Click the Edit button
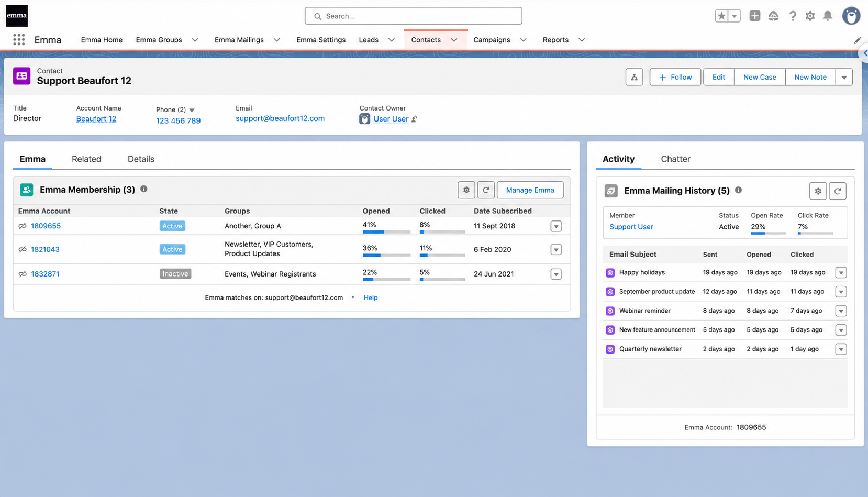Viewport: 868px width, 497px height. coord(719,77)
